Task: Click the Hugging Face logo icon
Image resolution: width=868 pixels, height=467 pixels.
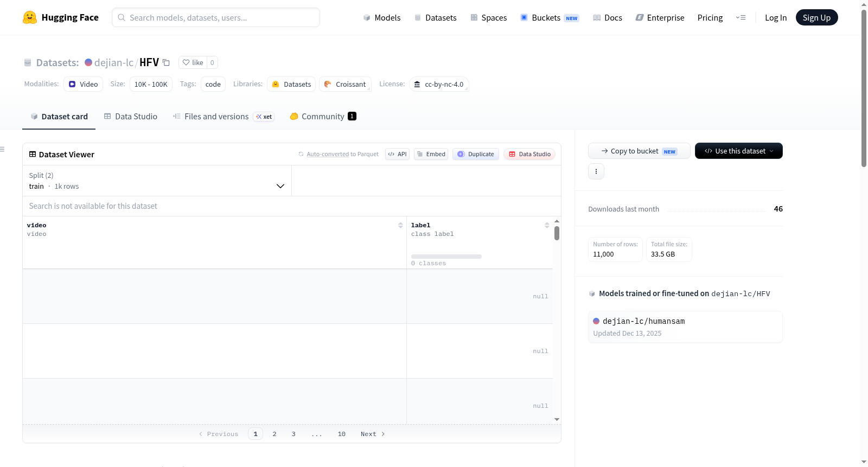Action: tap(30, 17)
